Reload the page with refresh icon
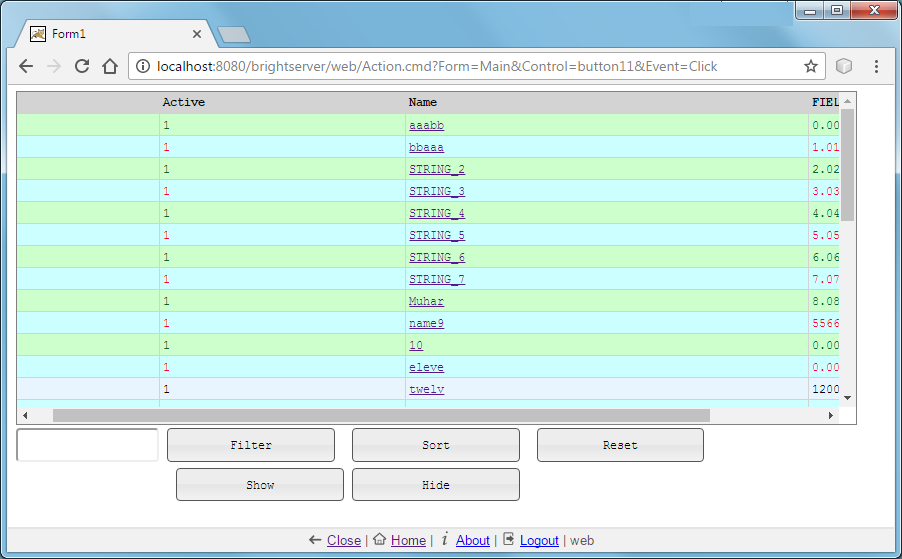Screen dimensions: 902x559 point(82,67)
